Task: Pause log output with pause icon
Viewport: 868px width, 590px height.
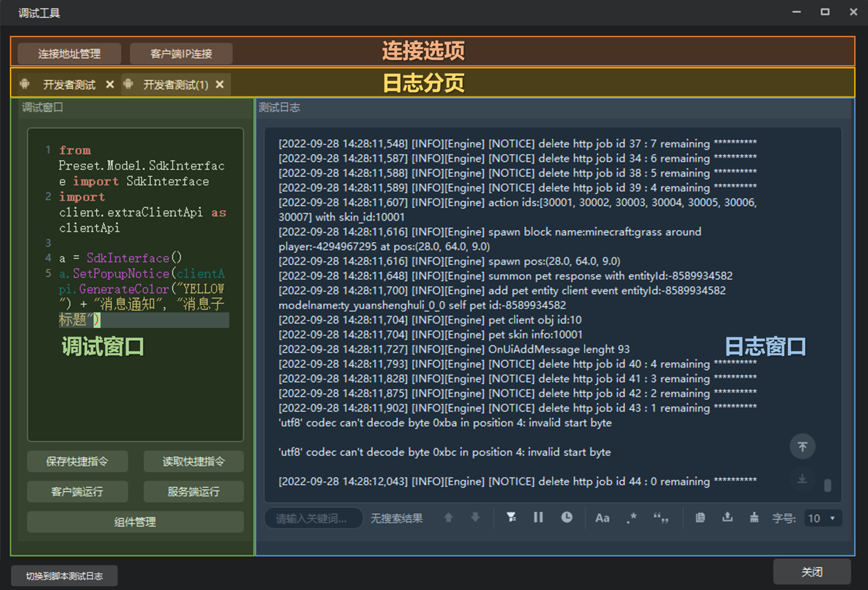Action: [x=538, y=517]
